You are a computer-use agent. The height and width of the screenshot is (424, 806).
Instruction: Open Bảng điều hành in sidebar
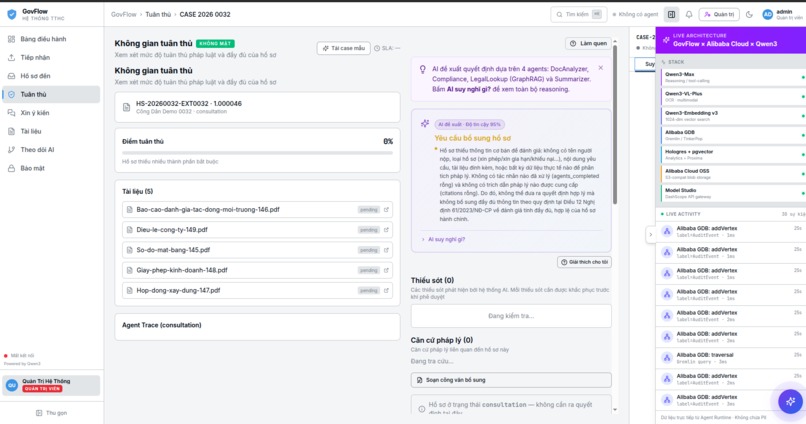click(51, 39)
